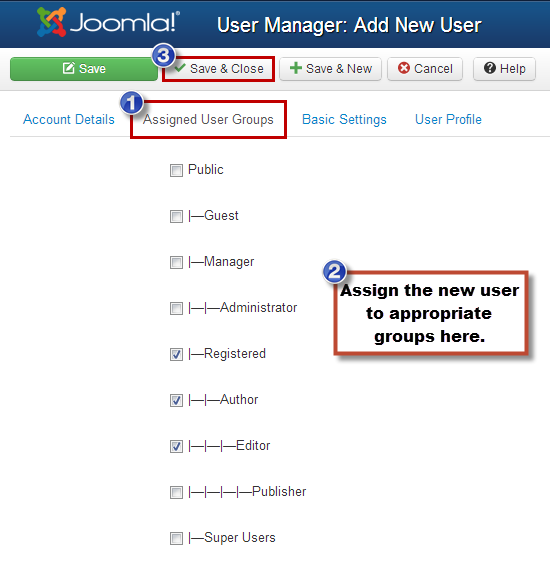
Task: Check the Publisher group checkbox
Action: (x=176, y=492)
